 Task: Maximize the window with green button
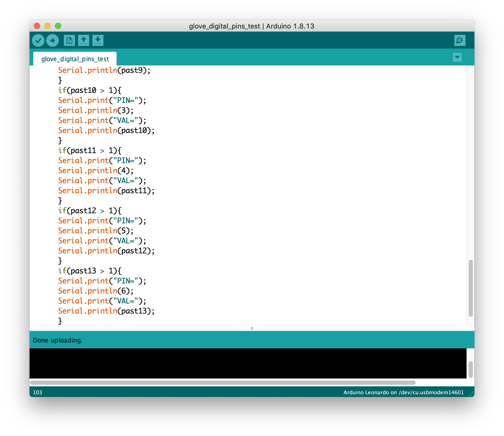(x=58, y=26)
